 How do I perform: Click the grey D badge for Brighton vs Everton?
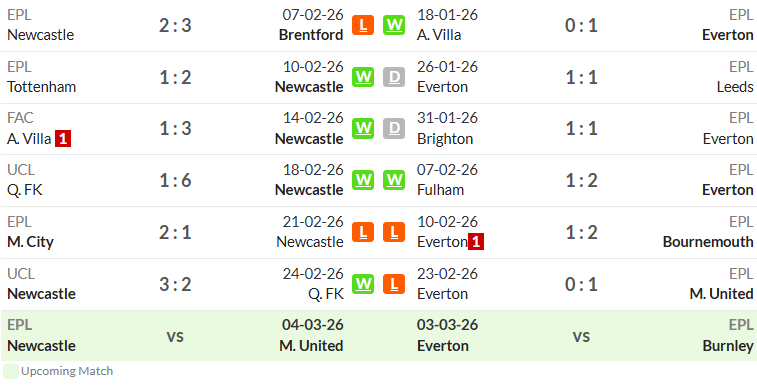(394, 128)
